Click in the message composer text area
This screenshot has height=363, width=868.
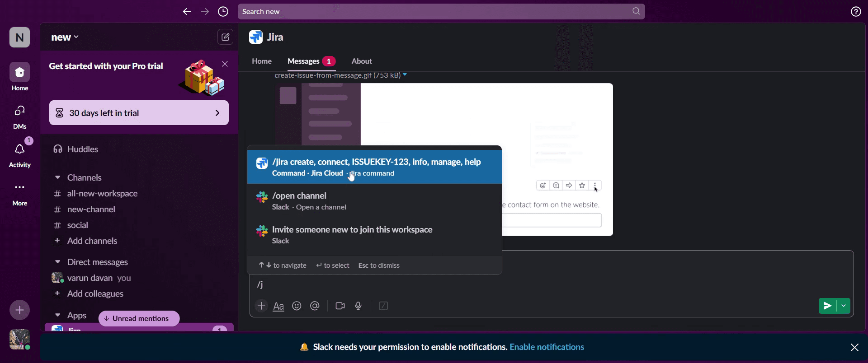pyautogui.click(x=552, y=284)
